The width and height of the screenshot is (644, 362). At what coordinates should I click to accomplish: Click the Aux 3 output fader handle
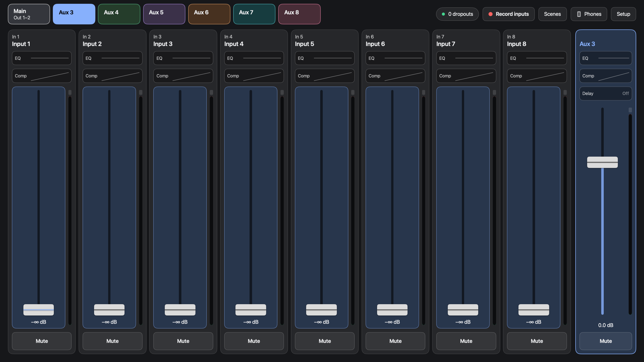[602, 162]
